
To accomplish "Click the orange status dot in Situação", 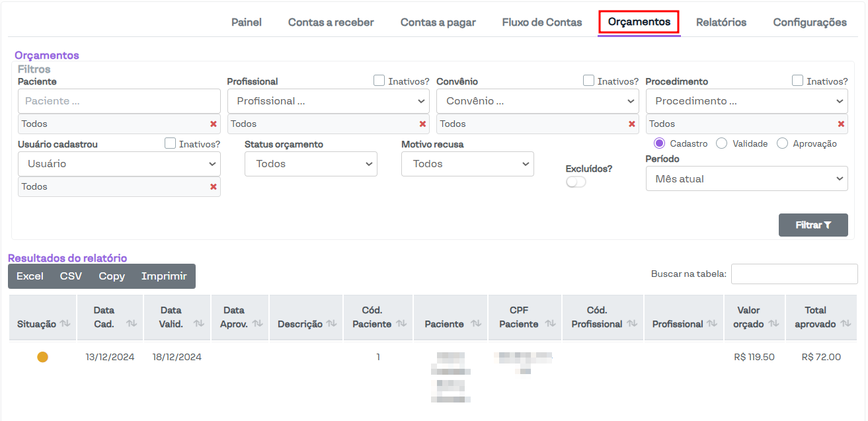I will (x=42, y=357).
